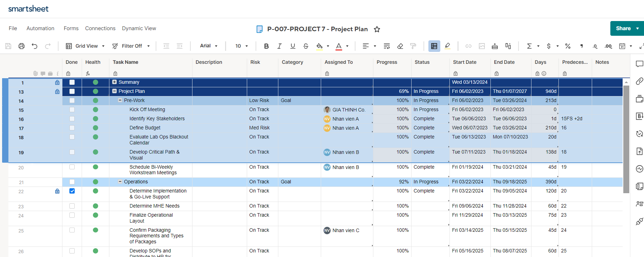Decrease decimal places icon
This screenshot has width=644, height=257.
tap(595, 46)
